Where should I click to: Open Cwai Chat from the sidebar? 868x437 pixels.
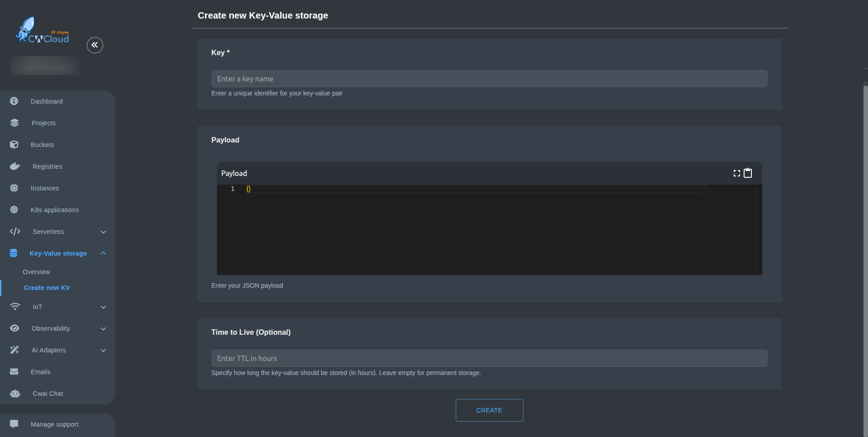[x=47, y=394]
